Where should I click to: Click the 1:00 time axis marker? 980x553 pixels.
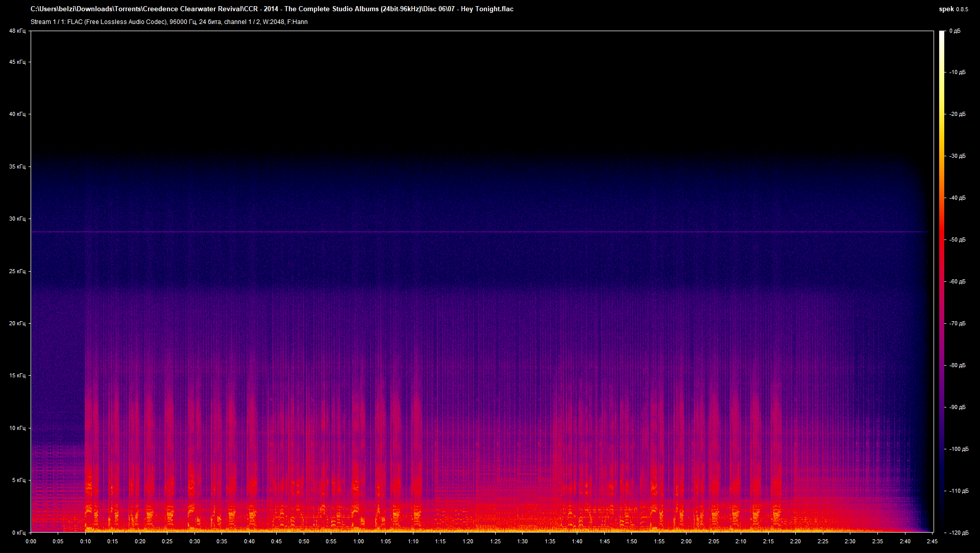[358, 542]
